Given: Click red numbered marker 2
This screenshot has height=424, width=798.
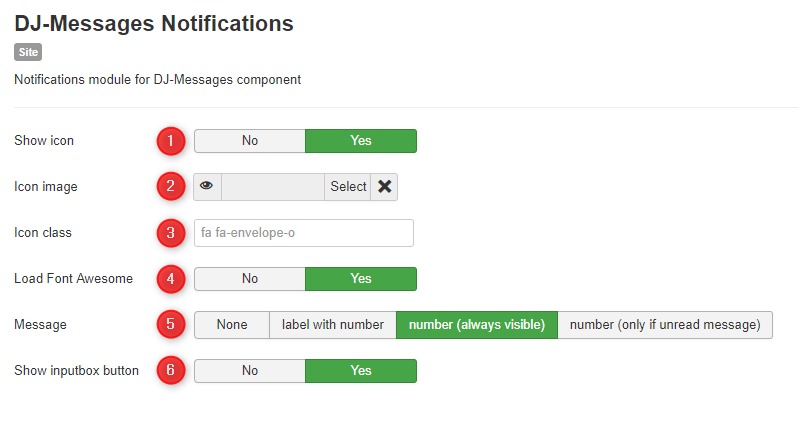Looking at the screenshot, I should [171, 187].
